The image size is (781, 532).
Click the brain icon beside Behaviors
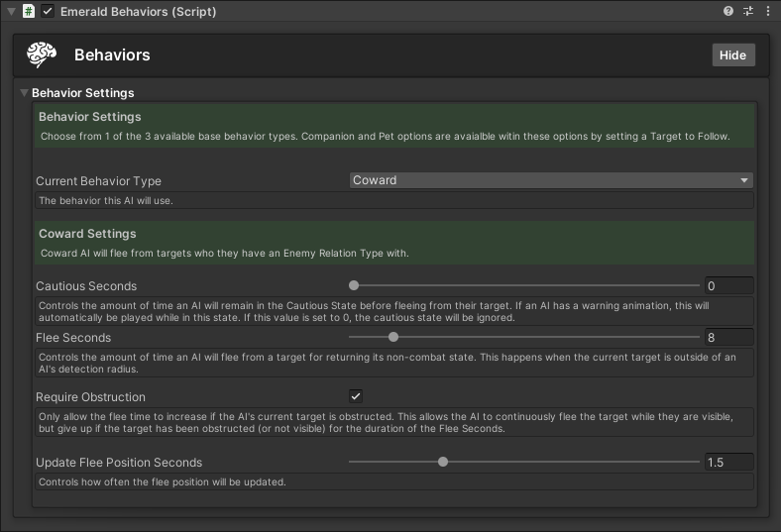point(42,55)
